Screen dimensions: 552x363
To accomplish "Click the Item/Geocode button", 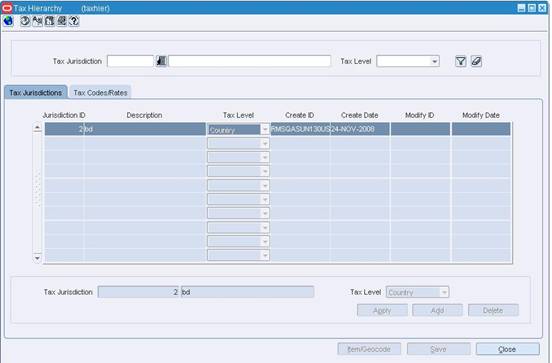I will [x=369, y=349].
